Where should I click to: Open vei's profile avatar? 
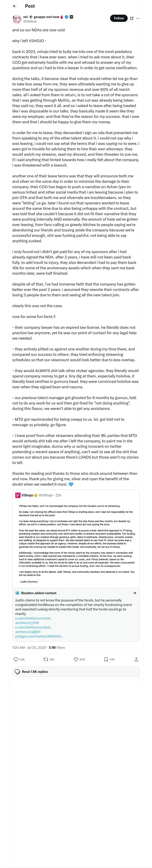(x=17, y=19)
